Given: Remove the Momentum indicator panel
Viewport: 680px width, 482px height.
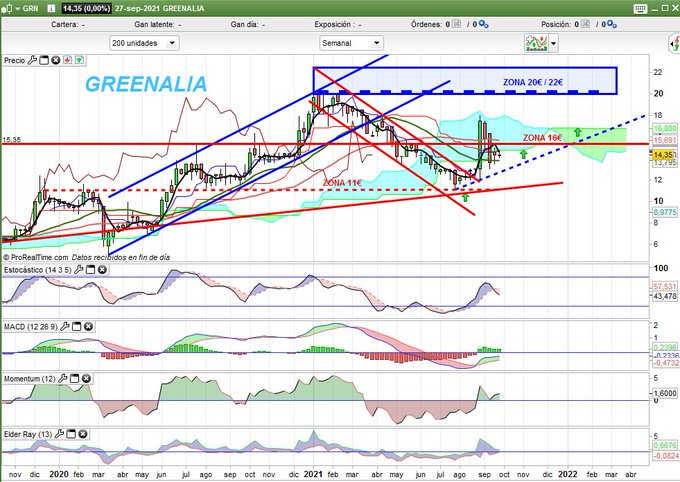Looking at the screenshot, I should tap(86, 379).
